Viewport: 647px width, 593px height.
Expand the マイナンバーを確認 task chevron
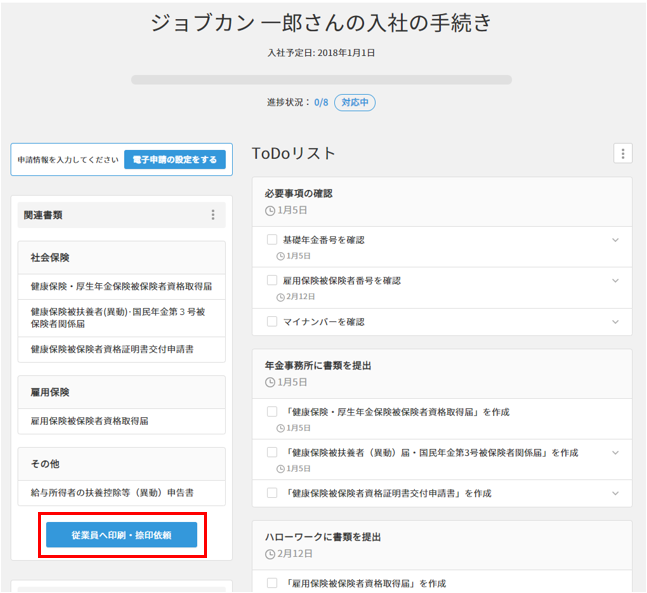(615, 322)
